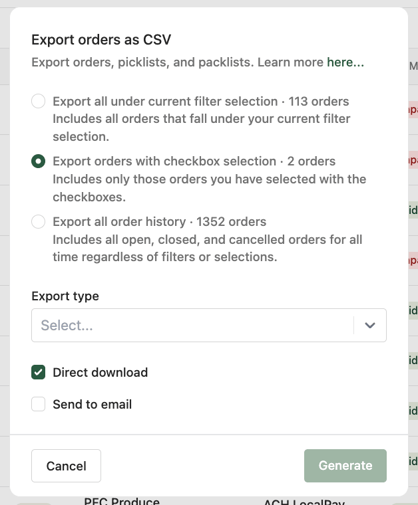Screen dimensions: 418x505
Task: Click the Generate button
Action: tap(345, 466)
